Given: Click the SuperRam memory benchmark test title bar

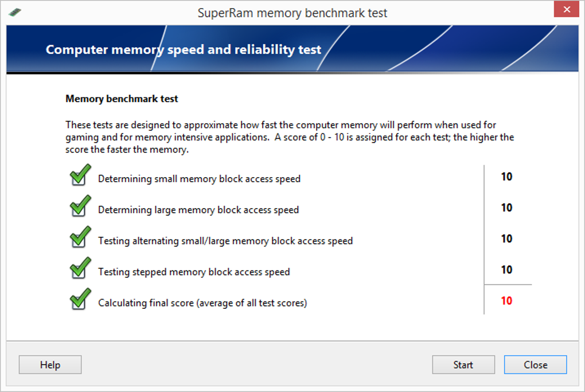Looking at the screenshot, I should 292,13.
